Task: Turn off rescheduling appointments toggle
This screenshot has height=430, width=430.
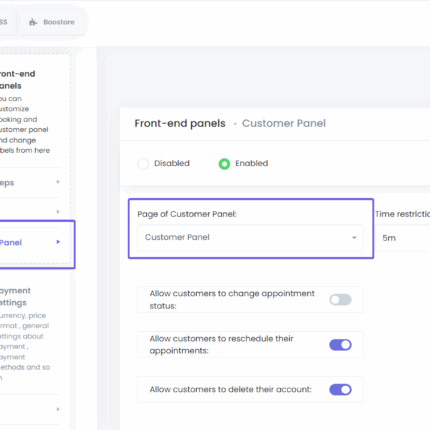Action: pyautogui.click(x=340, y=345)
